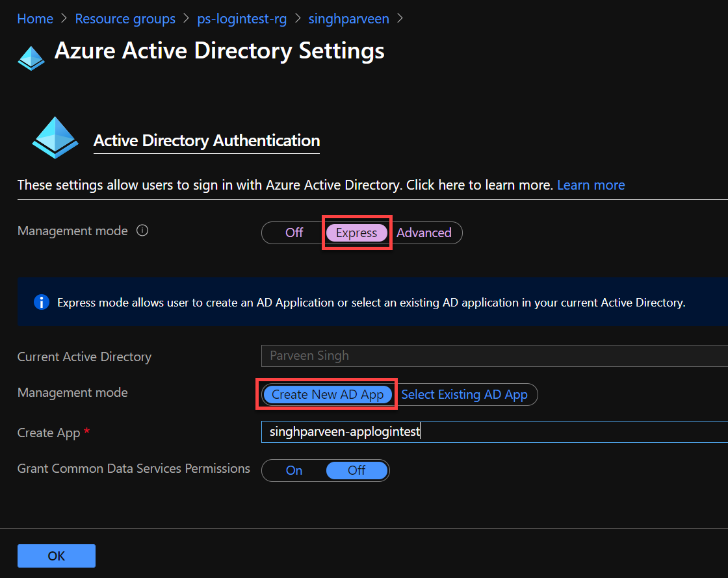Open Resource groups from the breadcrumb
Screen dimensions: 728x578
point(125,19)
